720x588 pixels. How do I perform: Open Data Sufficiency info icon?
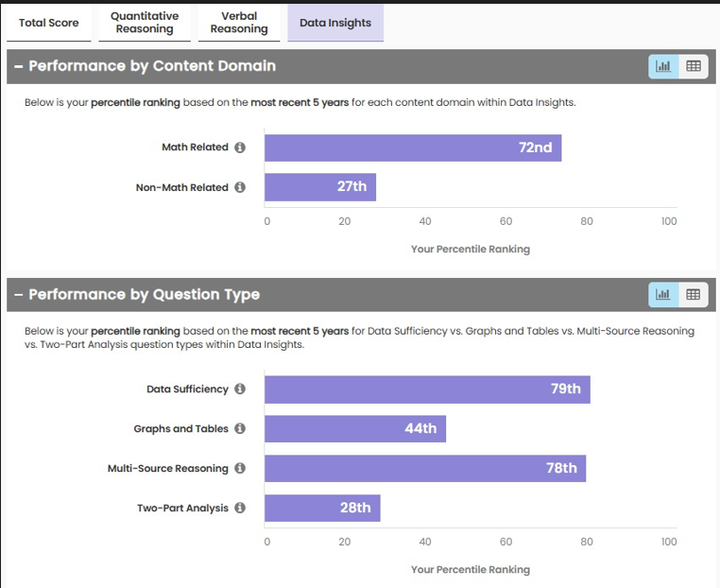point(240,389)
